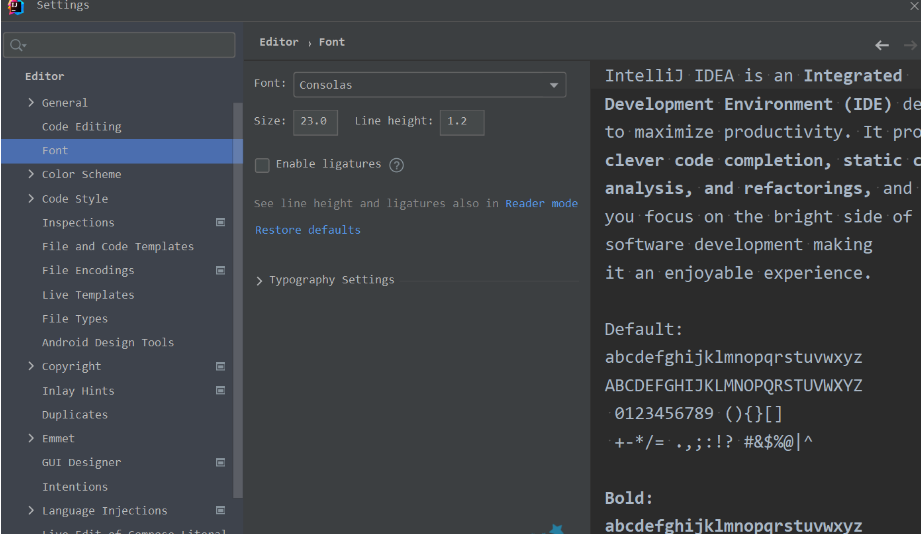
Task: Click the font Size input field
Action: click(315, 122)
